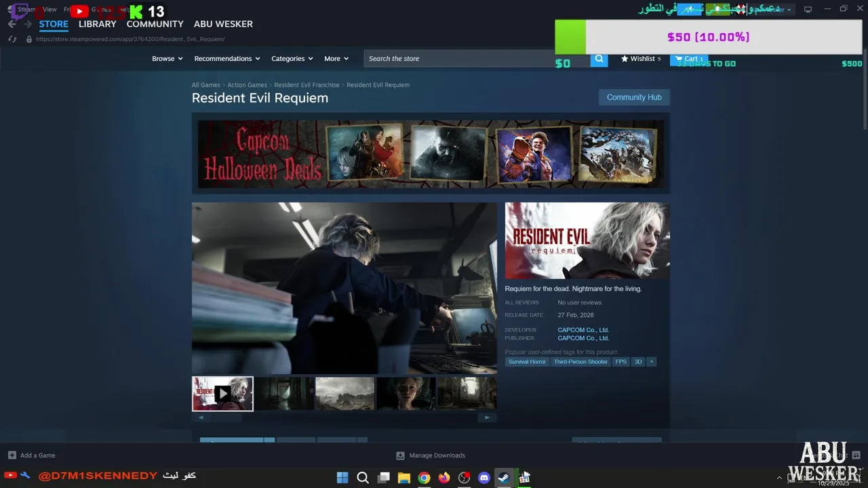The width and height of the screenshot is (868, 488).
Task: Open the Capcom Halloween Deals banner
Action: pos(431,154)
